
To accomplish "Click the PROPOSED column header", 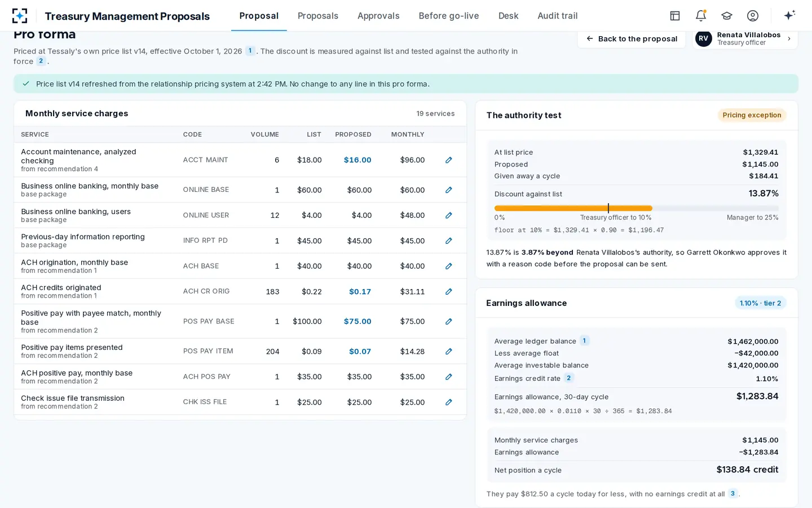I will pos(353,134).
